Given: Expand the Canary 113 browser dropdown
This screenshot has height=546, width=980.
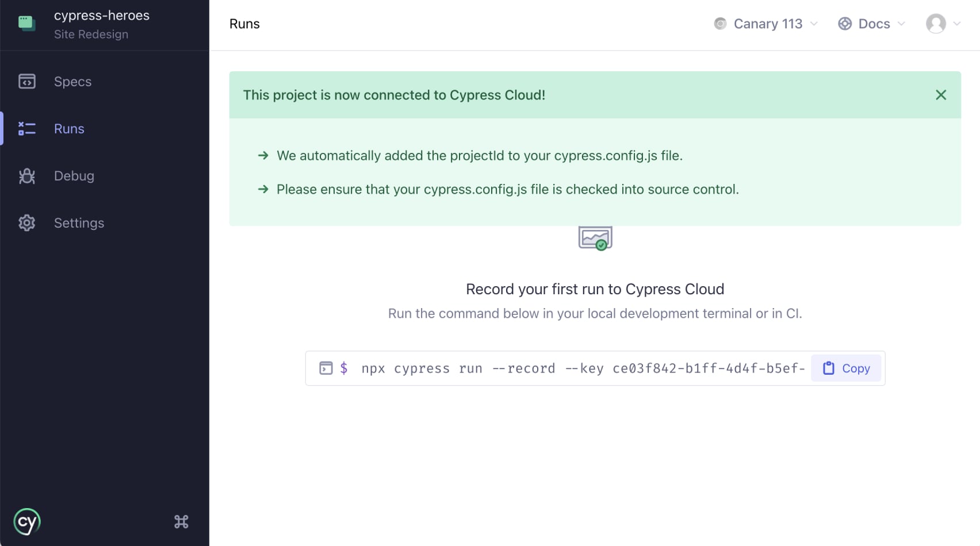Looking at the screenshot, I should tap(814, 24).
